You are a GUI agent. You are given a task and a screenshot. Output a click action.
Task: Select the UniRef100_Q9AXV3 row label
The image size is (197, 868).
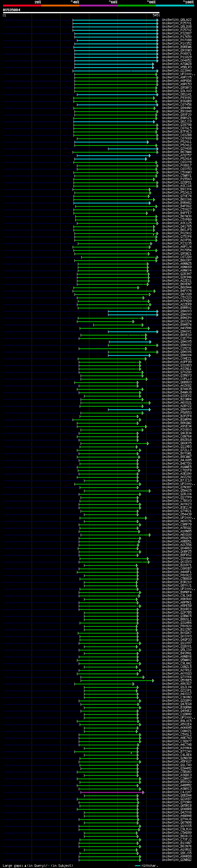177,311
